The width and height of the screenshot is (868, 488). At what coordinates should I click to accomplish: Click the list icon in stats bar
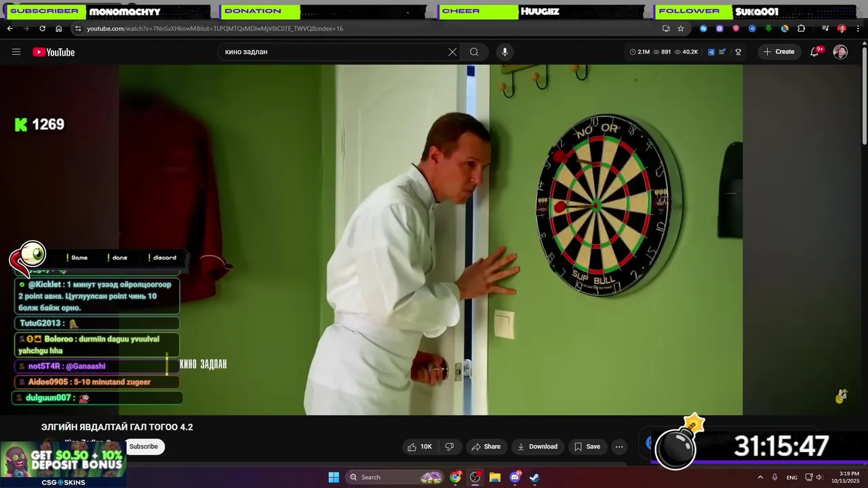click(x=722, y=52)
